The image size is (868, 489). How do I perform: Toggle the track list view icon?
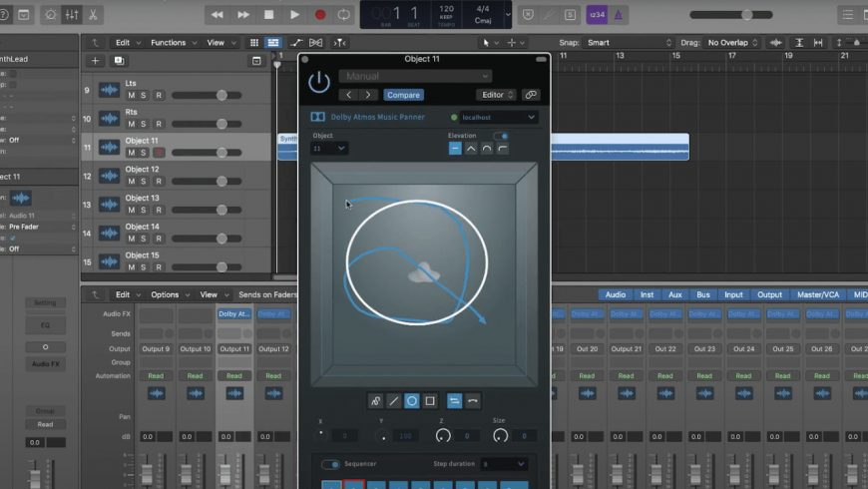[273, 43]
